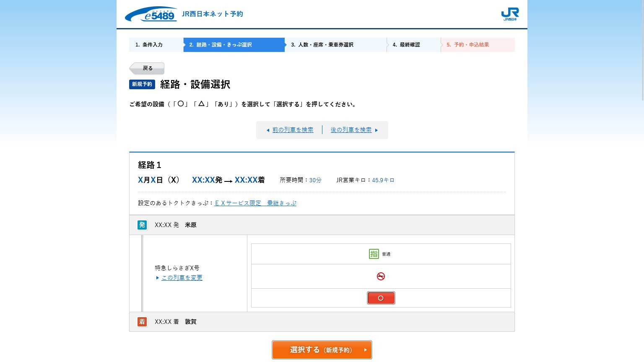Click the blue 発 departure badge
644x362 pixels.
coord(142,225)
